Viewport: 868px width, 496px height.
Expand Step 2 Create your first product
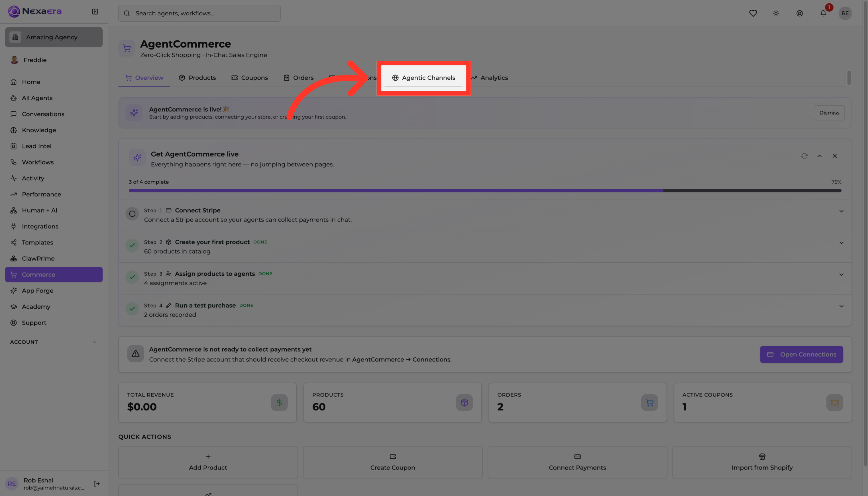pos(841,243)
